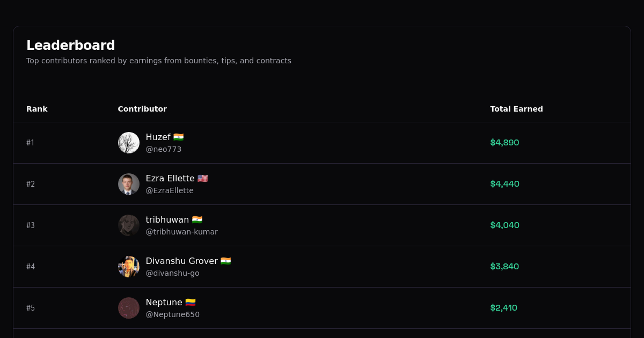Open the @neo773 profile handle
644x338 pixels.
164,149
